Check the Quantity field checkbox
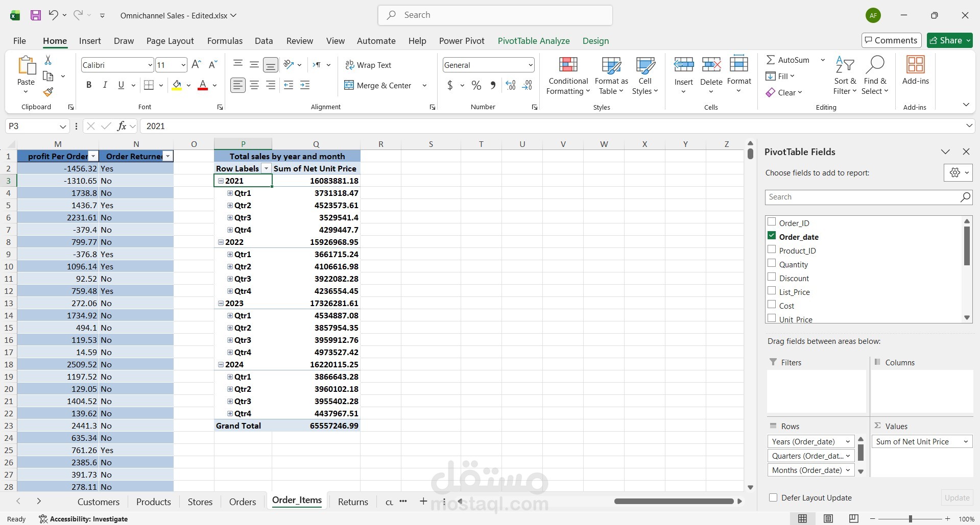Viewport: 980px width, 525px height. [773, 264]
